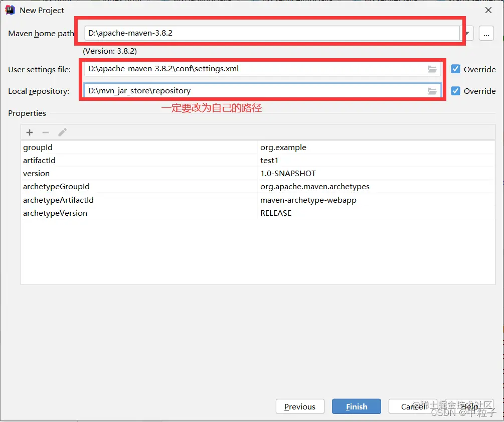Click the add property plus icon

point(30,132)
